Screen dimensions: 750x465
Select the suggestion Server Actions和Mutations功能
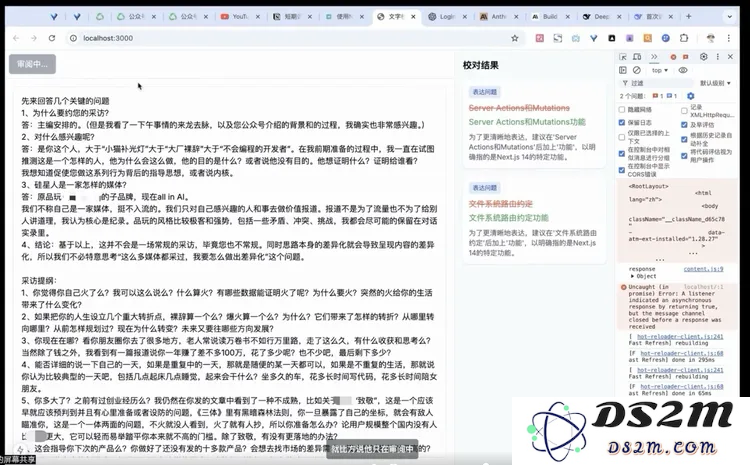point(527,122)
